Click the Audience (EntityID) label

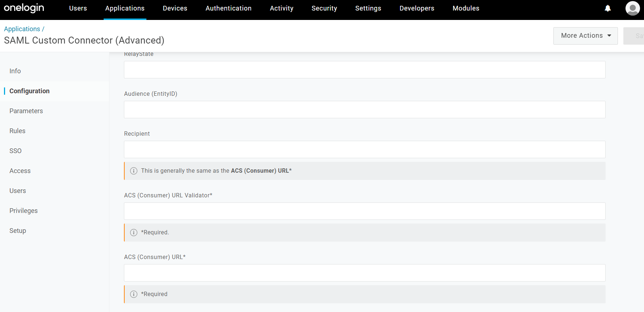point(151,94)
